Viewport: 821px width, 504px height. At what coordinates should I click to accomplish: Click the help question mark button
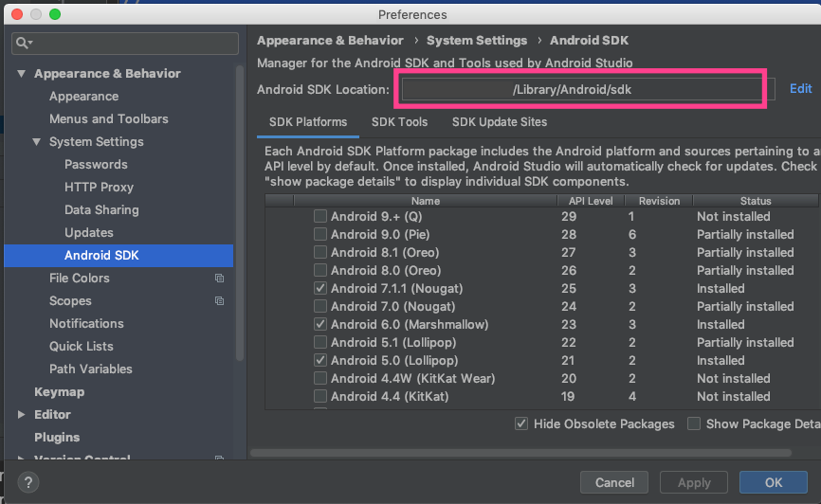point(28,482)
